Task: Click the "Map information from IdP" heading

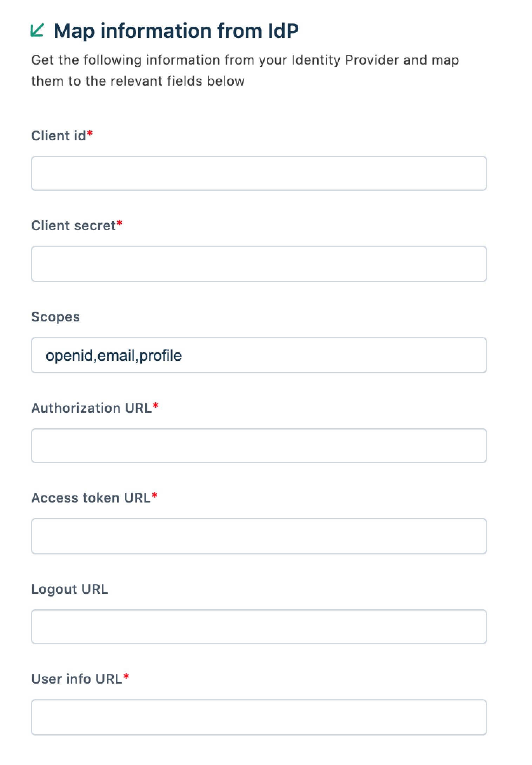Action: [x=176, y=31]
